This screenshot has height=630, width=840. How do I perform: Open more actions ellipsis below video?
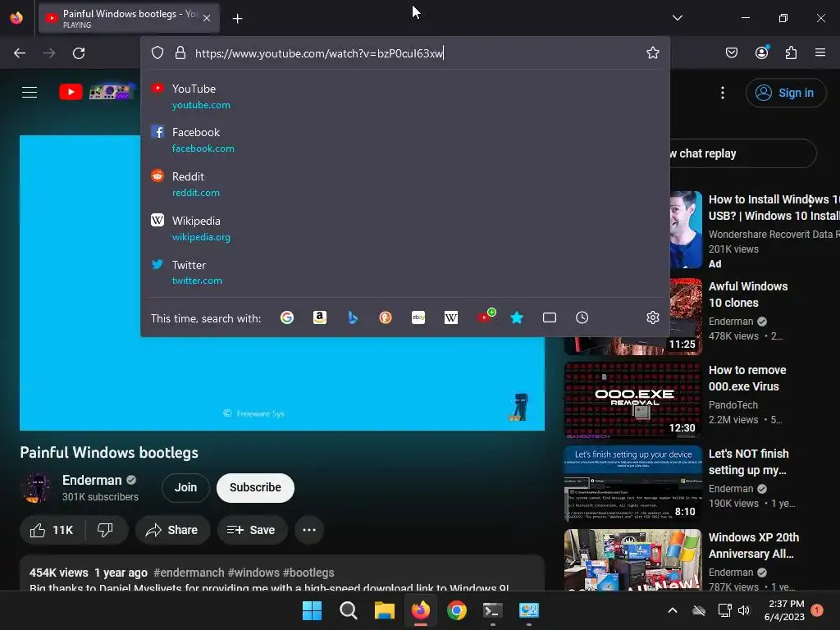click(309, 530)
